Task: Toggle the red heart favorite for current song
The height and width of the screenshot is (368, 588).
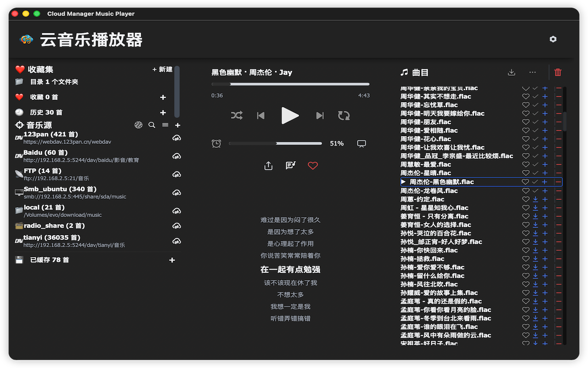Action: (x=313, y=166)
